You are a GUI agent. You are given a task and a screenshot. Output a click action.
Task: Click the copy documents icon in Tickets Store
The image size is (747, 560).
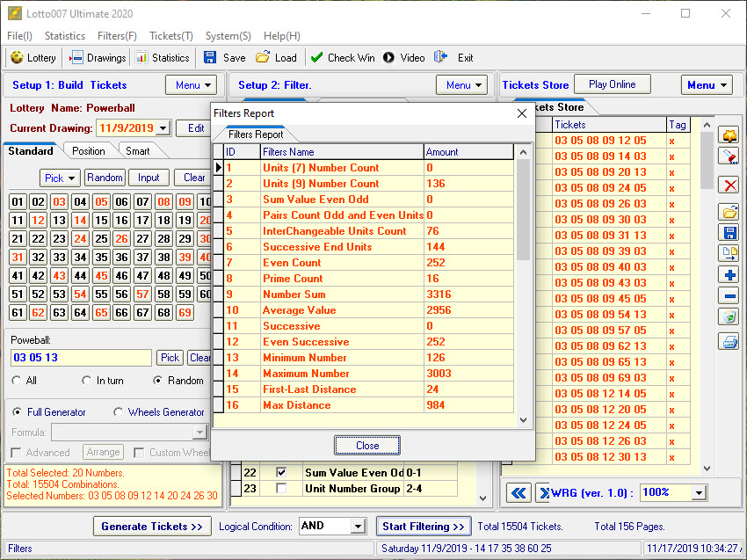pyautogui.click(x=729, y=254)
